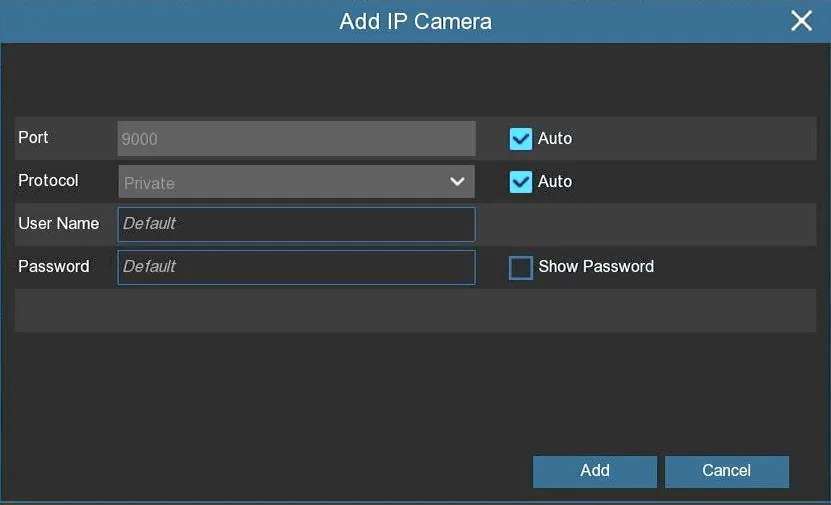Click the Auto text next to Protocol
This screenshot has height=505, width=831.
tap(555, 182)
